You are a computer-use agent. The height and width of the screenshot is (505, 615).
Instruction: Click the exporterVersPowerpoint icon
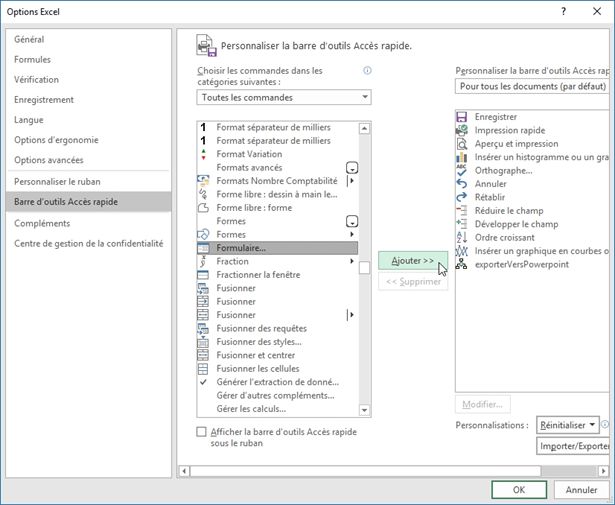pyautogui.click(x=462, y=264)
